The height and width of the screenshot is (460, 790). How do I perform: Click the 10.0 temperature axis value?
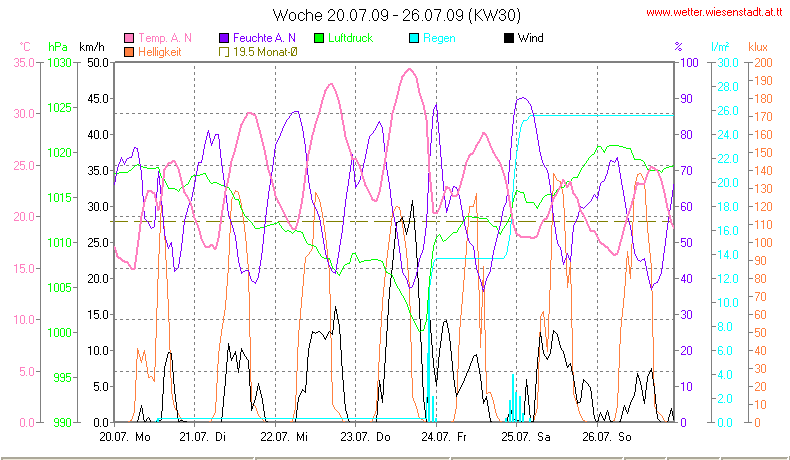24,319
